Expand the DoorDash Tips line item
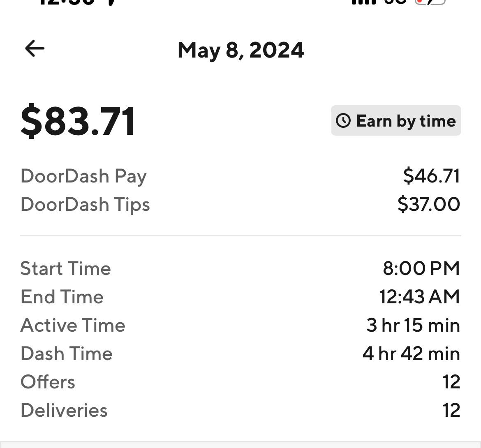481x448 pixels. click(240, 204)
